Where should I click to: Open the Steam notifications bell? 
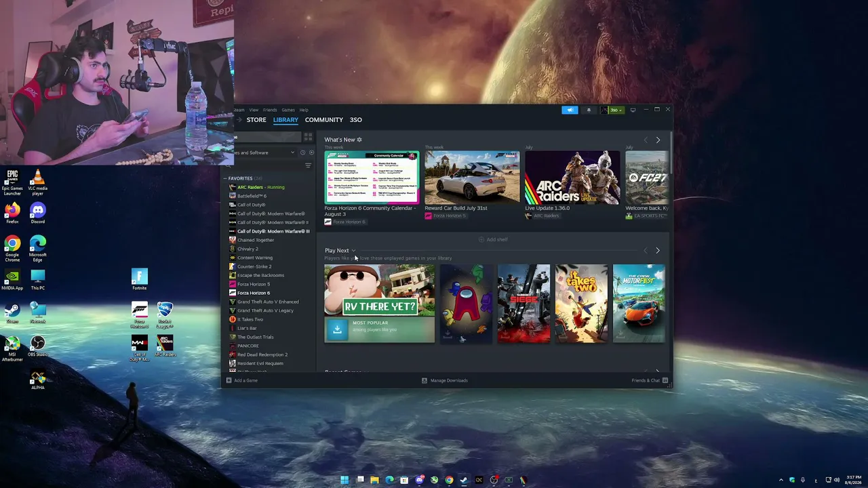point(589,110)
